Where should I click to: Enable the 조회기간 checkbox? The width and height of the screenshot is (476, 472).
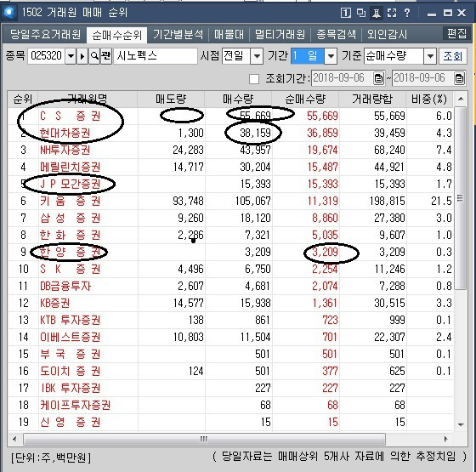coord(254,79)
